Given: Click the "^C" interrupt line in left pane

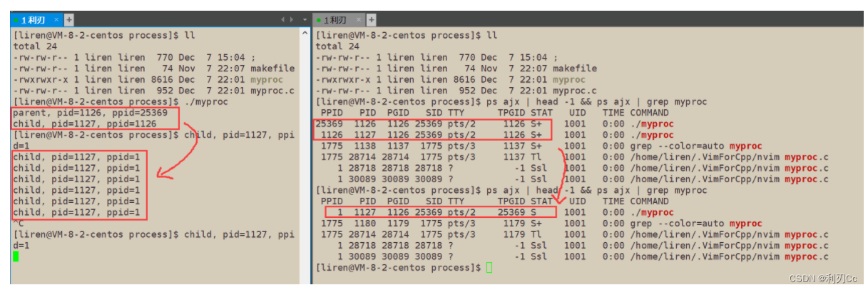Looking at the screenshot, I should [x=18, y=223].
